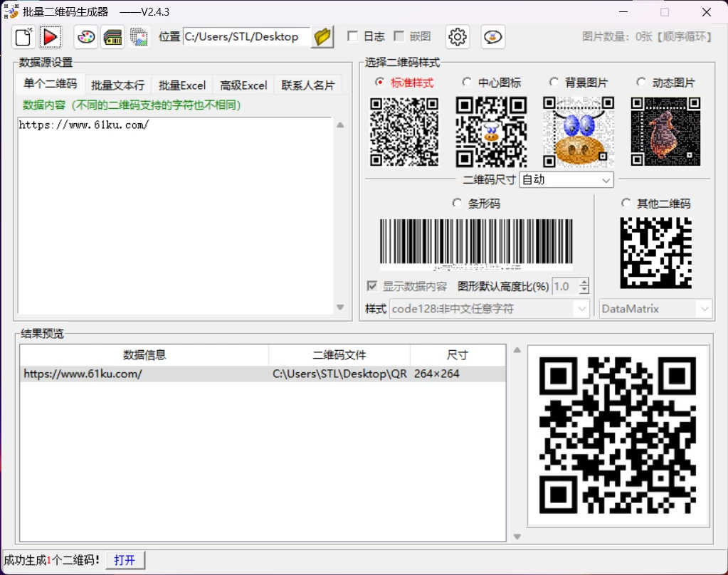The image size is (728, 575).
Task: Enable the 日志 log checkbox
Action: point(353,36)
